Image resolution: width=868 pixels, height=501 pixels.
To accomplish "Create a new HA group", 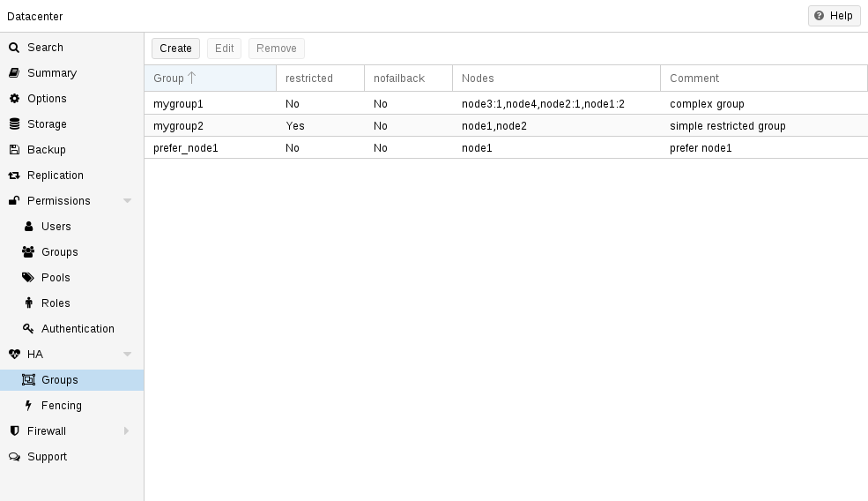I will pos(175,49).
